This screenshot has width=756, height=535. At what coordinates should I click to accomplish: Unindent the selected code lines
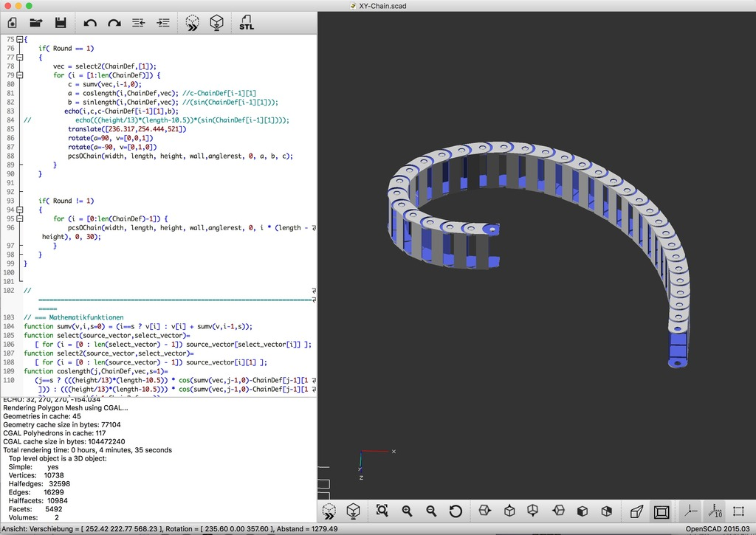137,23
